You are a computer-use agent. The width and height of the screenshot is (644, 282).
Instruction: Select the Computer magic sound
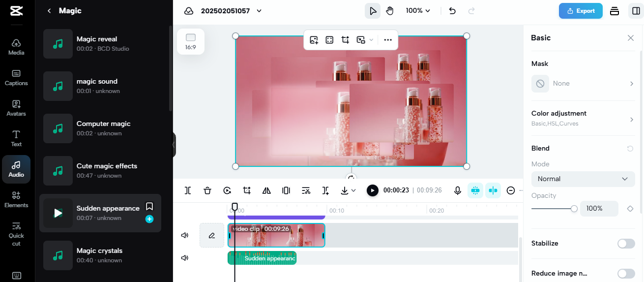[x=100, y=128]
